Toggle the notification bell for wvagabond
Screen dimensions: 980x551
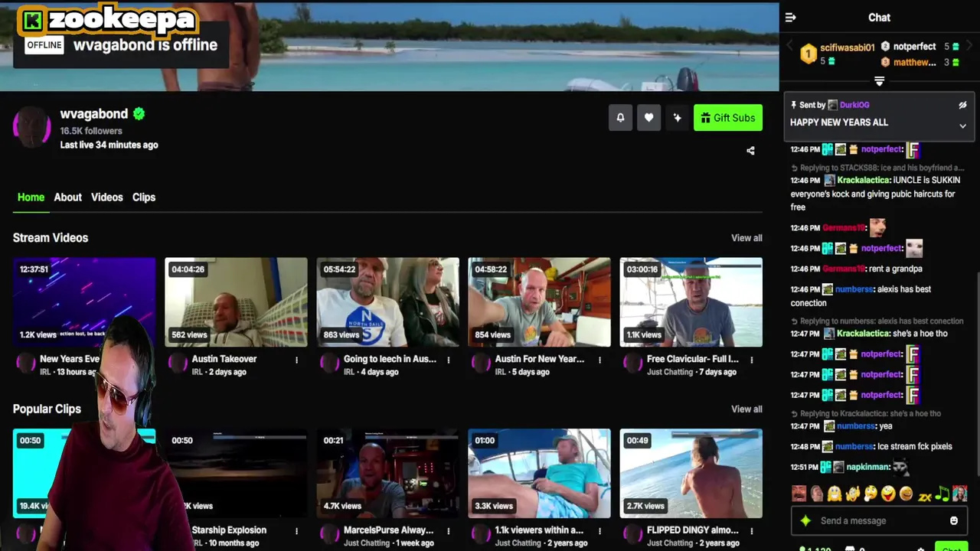620,118
